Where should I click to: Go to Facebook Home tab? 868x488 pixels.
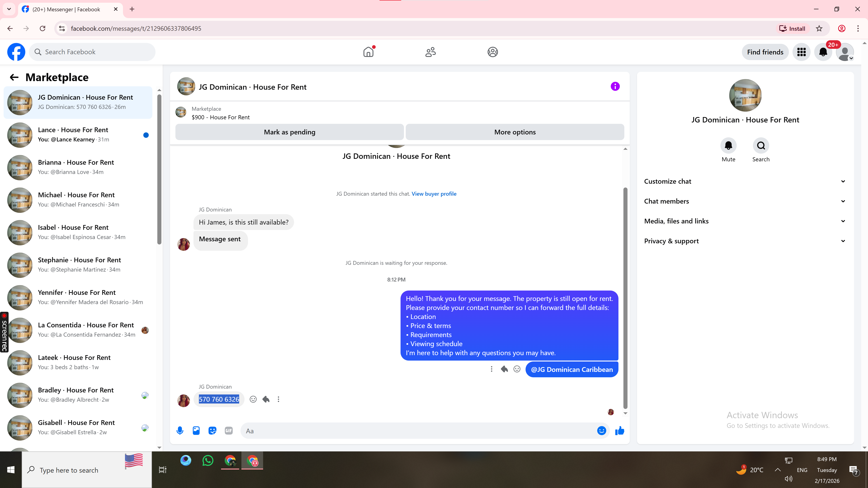[368, 52]
